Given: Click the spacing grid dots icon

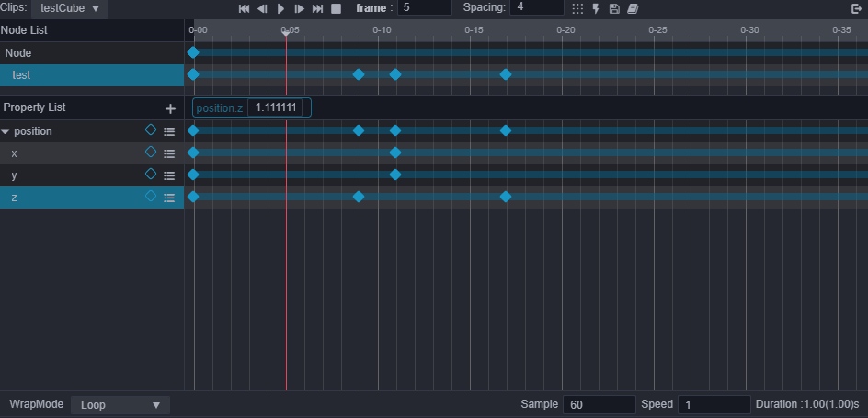Looking at the screenshot, I should [x=577, y=8].
